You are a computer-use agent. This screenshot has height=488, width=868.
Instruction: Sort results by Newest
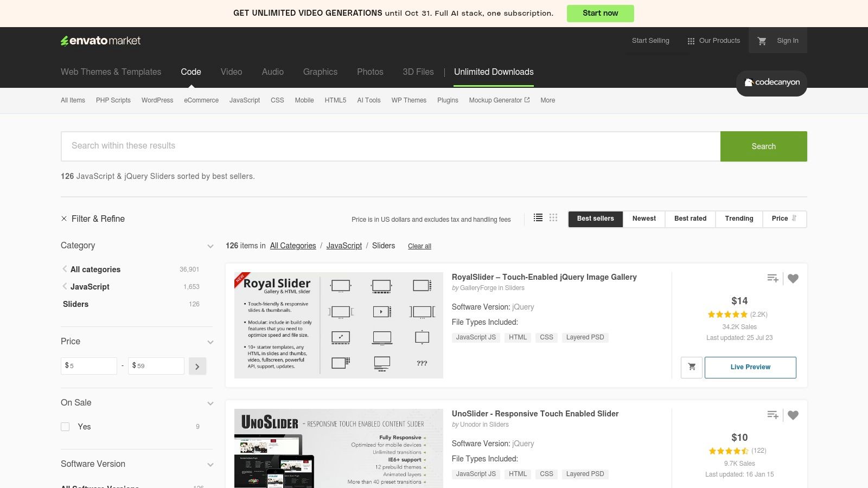coord(644,219)
